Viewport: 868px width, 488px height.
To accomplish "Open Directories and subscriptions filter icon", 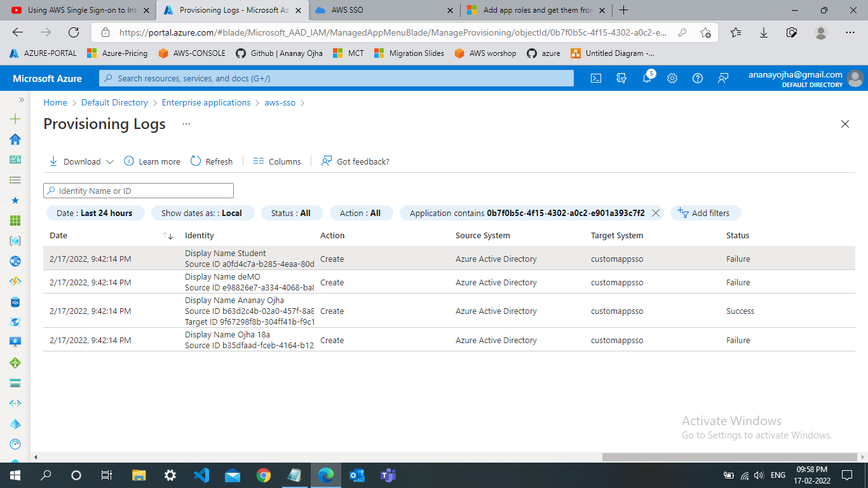I will tap(621, 78).
